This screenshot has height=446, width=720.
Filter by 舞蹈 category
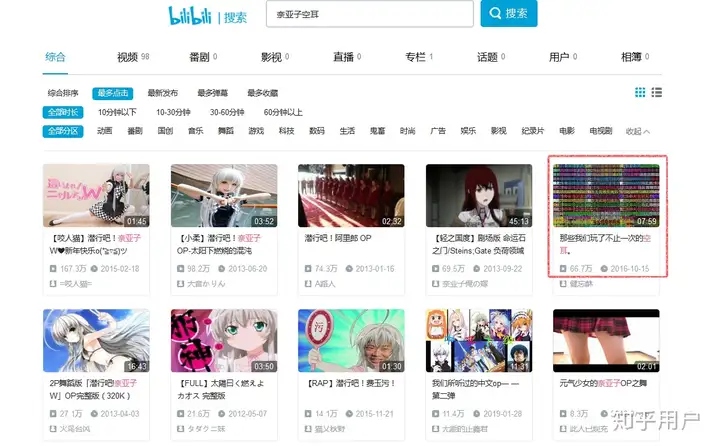coord(226,131)
